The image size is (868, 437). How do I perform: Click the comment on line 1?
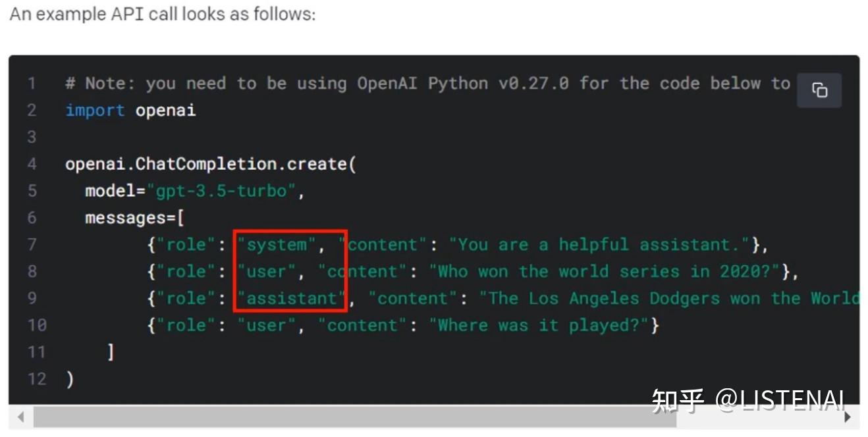(427, 84)
